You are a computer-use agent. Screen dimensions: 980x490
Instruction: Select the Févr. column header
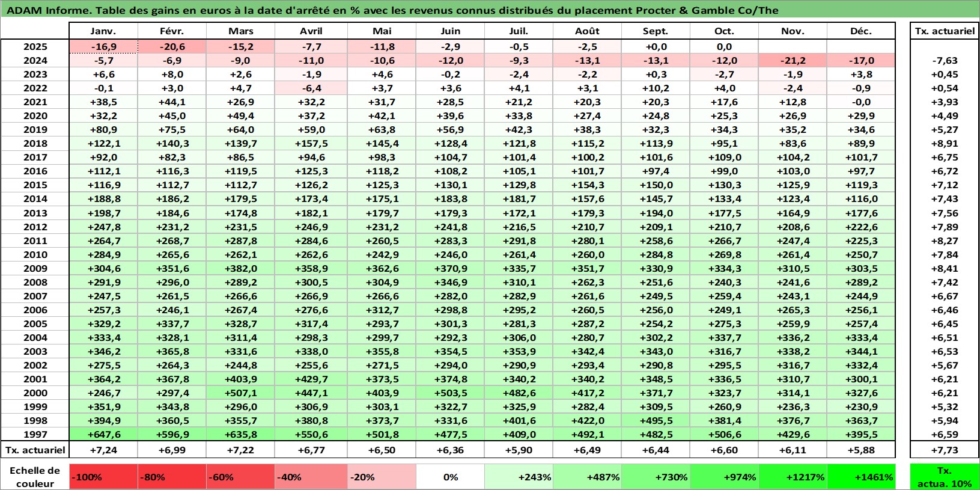click(x=172, y=31)
